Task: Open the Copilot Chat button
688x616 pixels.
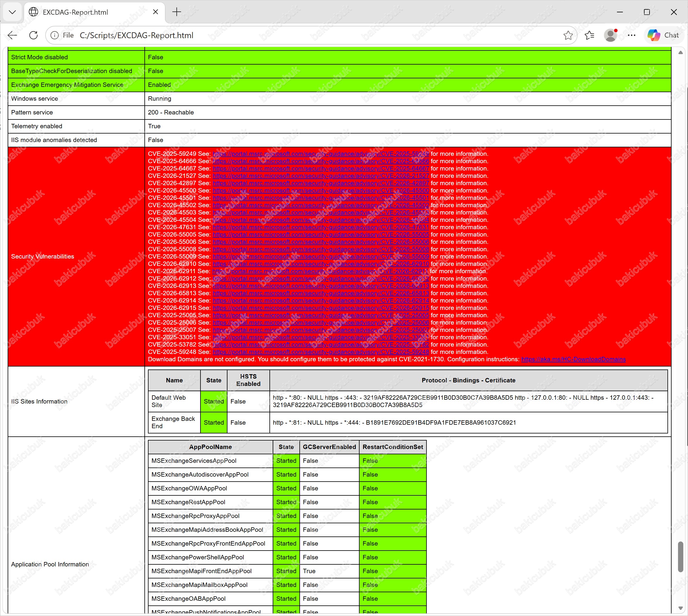Action: 663,35
